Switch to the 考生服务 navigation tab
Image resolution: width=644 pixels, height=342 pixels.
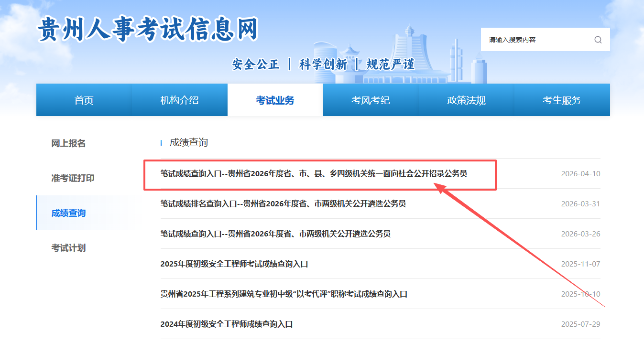tap(562, 100)
